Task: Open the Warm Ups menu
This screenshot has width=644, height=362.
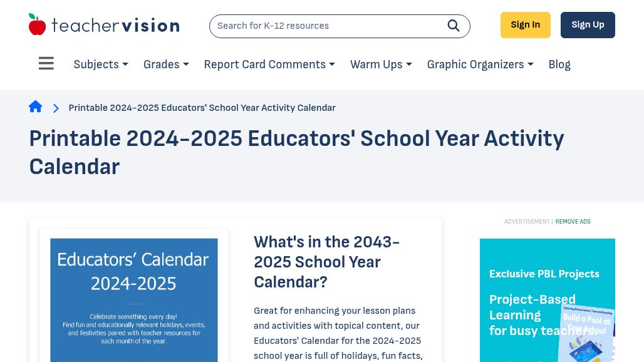Action: [381, 65]
